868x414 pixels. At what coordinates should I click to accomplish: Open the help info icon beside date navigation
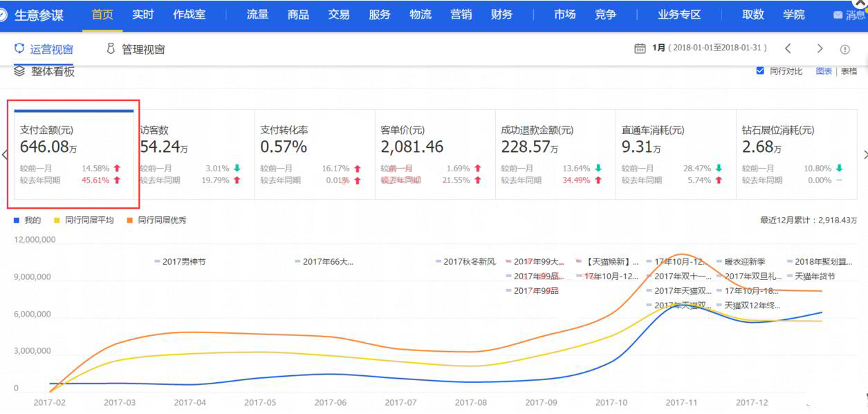(846, 49)
